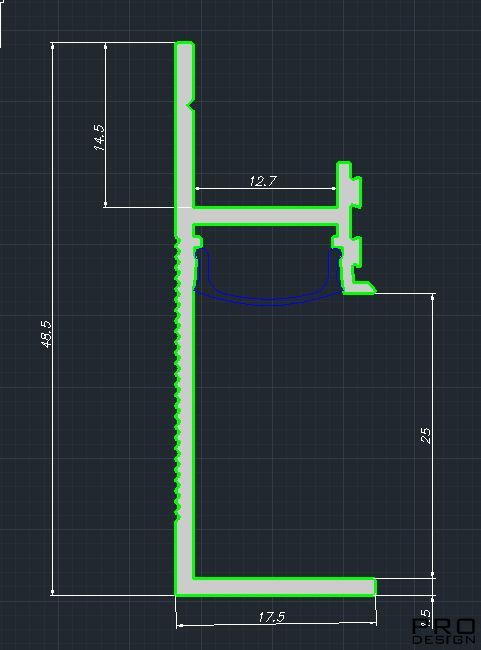Click the angled hook tip beside the diffuser
481x650 pixels.
(366, 287)
